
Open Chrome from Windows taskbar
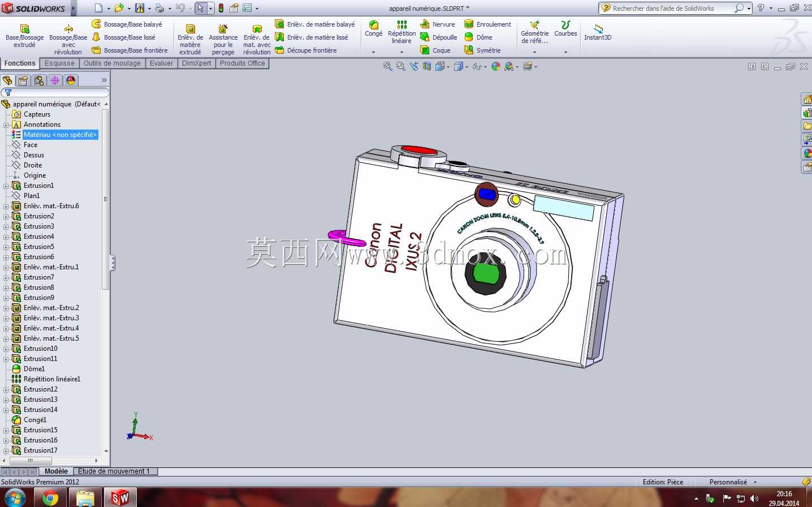(x=50, y=498)
